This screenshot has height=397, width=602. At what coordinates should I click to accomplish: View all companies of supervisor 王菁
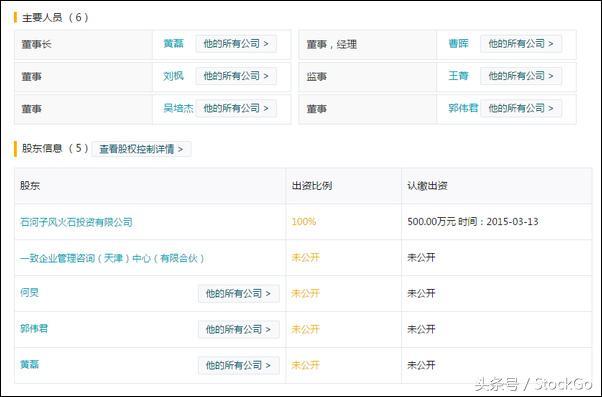pos(521,76)
